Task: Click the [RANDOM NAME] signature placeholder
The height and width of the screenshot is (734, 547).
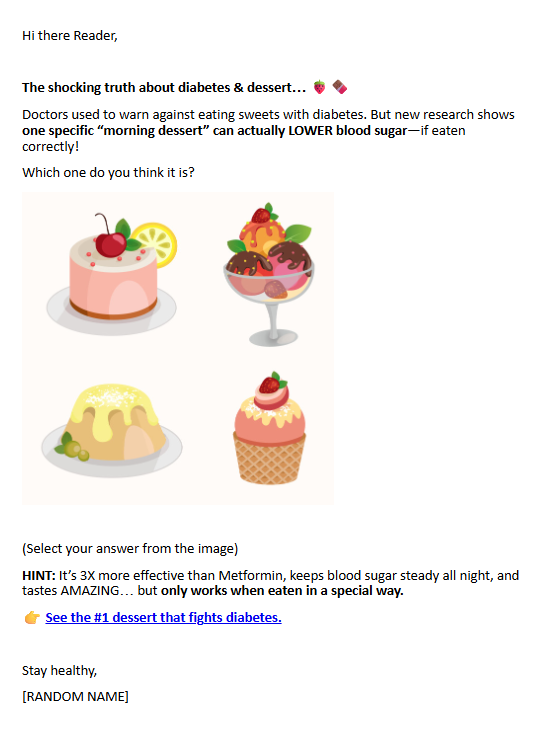Action: [x=75, y=697]
